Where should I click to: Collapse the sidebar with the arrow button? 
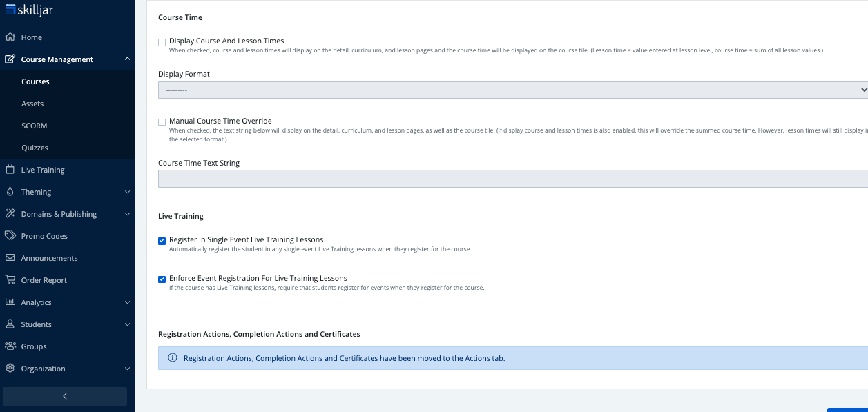click(x=65, y=396)
